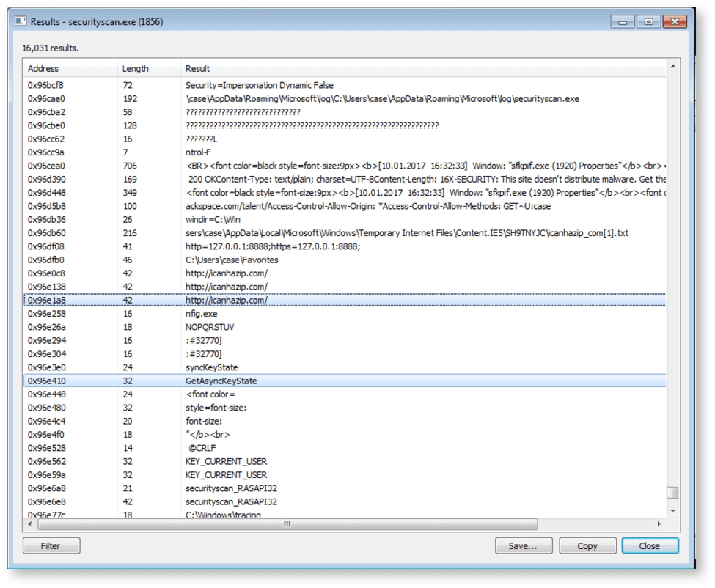Select securityscan_RASAPI32 row at 0x96e6a8
The image size is (715, 588).
tap(345, 488)
